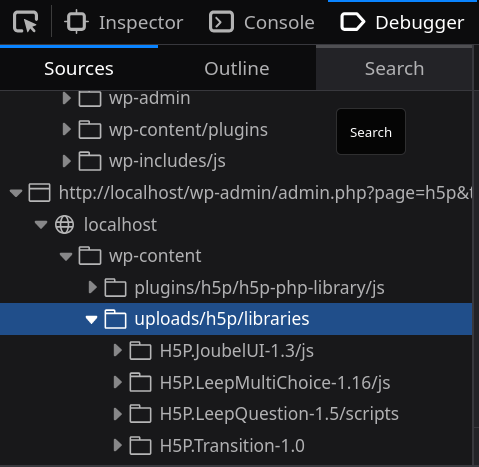Select the Debugger panel tab

click(402, 23)
